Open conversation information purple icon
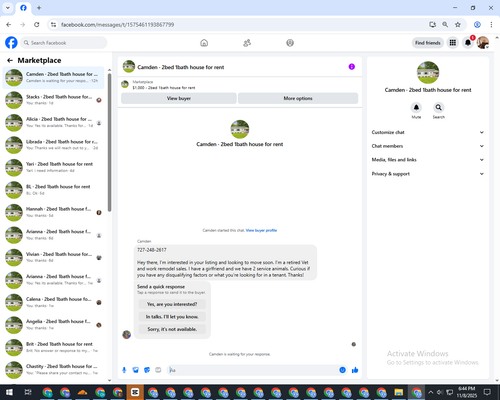Image resolution: width=500 pixels, height=400 pixels. (352, 67)
